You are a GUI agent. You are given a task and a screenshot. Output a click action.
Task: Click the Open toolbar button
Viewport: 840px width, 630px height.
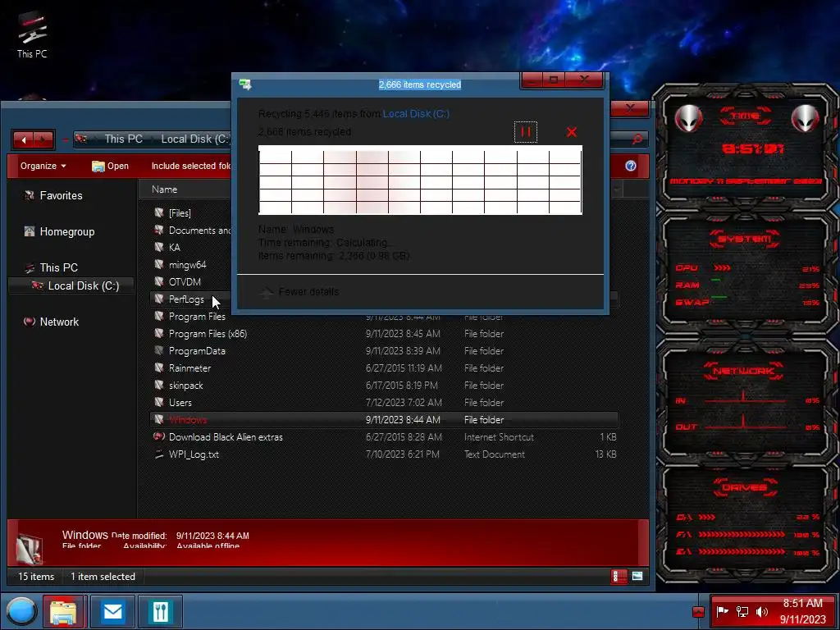pyautogui.click(x=111, y=166)
